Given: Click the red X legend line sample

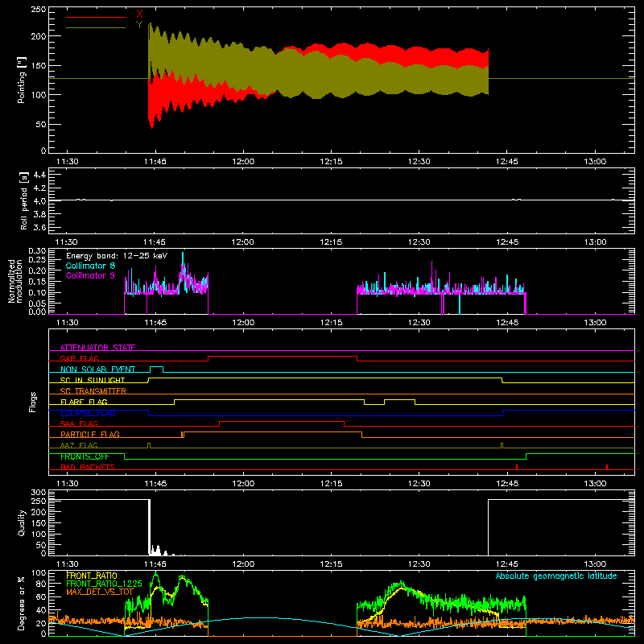Looking at the screenshot, I should tap(96, 17).
